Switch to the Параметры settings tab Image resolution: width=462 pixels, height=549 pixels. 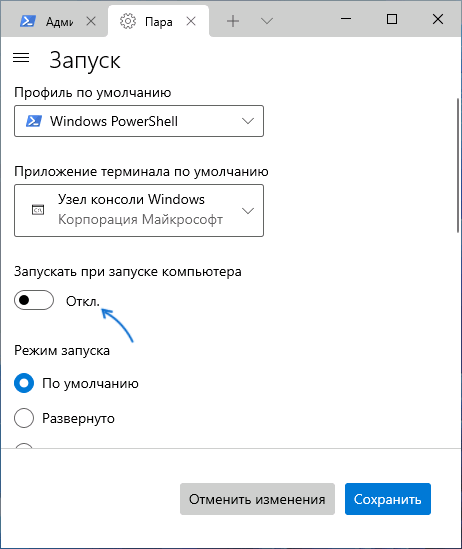pos(159,21)
